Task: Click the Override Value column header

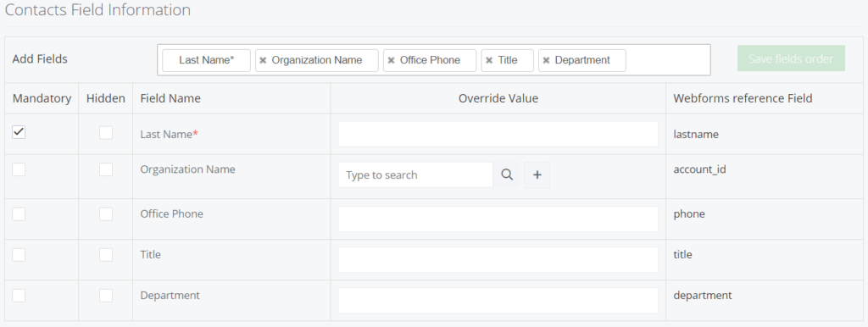Action: [x=498, y=98]
